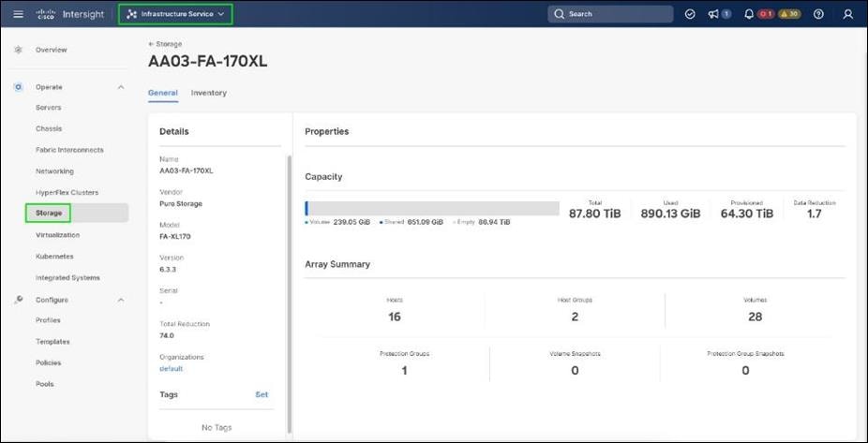
Task: Click the red critical alarms badge
Action: pos(766,14)
